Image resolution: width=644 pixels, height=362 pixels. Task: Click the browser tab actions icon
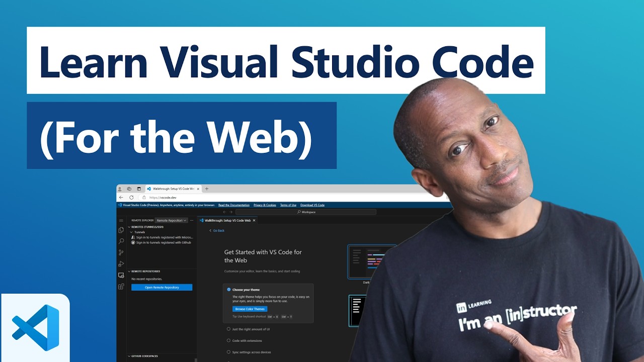[x=139, y=189]
